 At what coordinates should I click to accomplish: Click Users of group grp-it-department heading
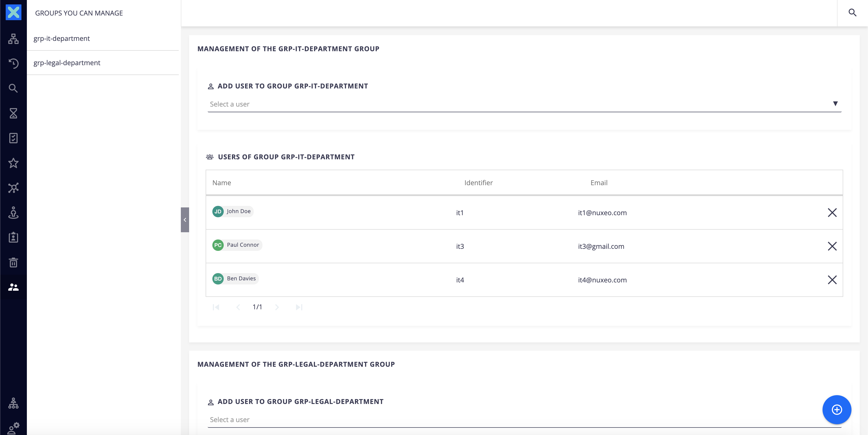pyautogui.click(x=286, y=157)
